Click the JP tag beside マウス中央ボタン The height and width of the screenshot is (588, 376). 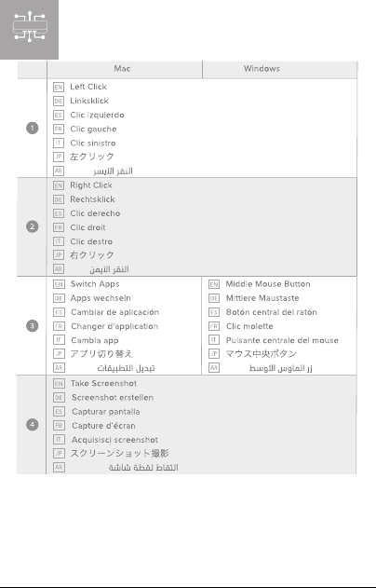[214, 353]
